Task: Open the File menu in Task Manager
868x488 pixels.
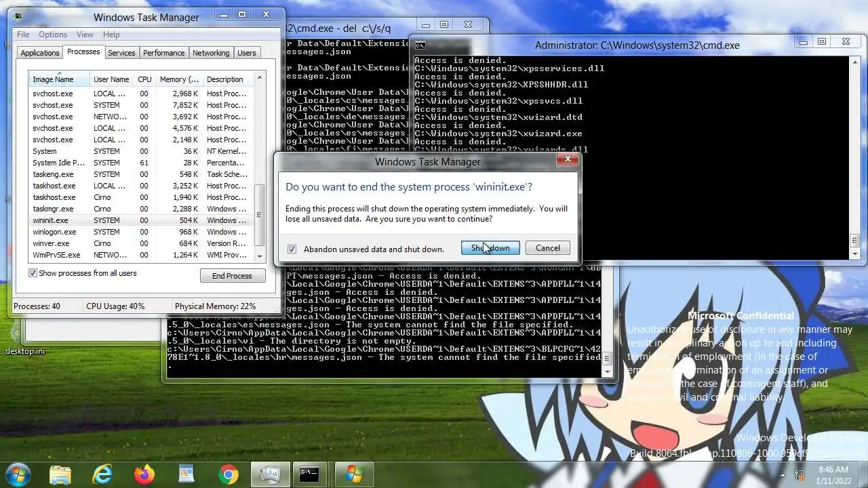Action: click(23, 35)
